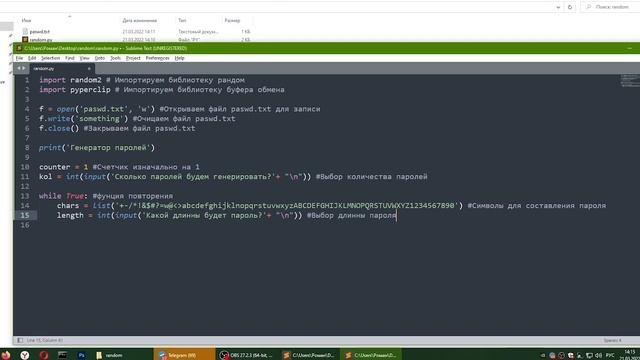Open the Project menu
The height and width of the screenshot is (360, 640).
[133, 58]
